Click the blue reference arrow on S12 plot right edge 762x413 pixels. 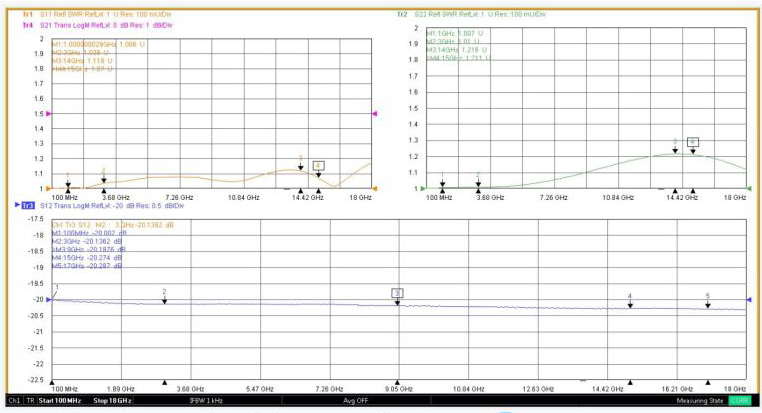tap(750, 299)
